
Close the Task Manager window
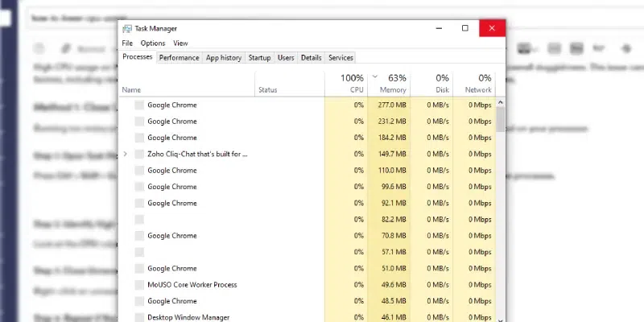point(492,28)
